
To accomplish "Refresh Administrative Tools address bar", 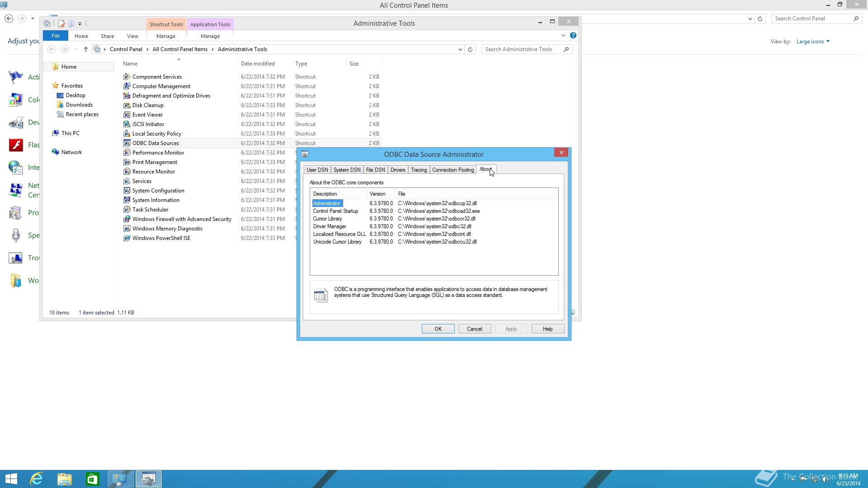I will click(x=470, y=49).
